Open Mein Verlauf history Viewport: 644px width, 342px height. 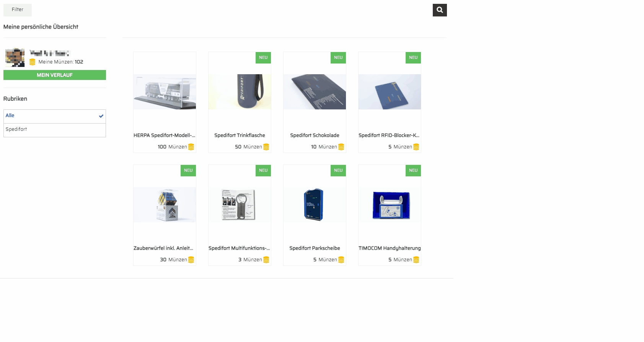click(55, 75)
